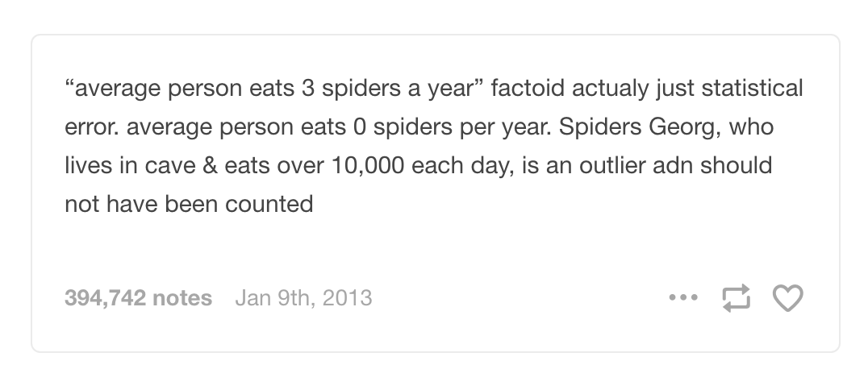
Task: Click the word "statistical" in the first line
Action: 752,89
